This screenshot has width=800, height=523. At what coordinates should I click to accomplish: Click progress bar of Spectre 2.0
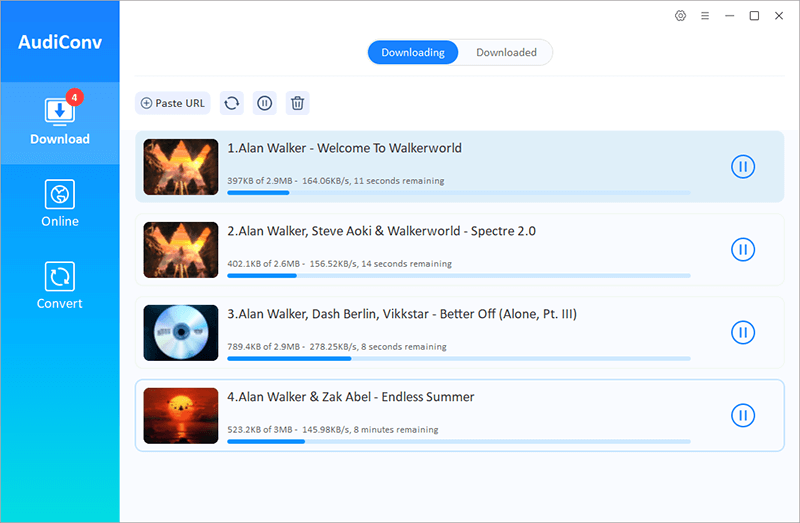coord(459,276)
